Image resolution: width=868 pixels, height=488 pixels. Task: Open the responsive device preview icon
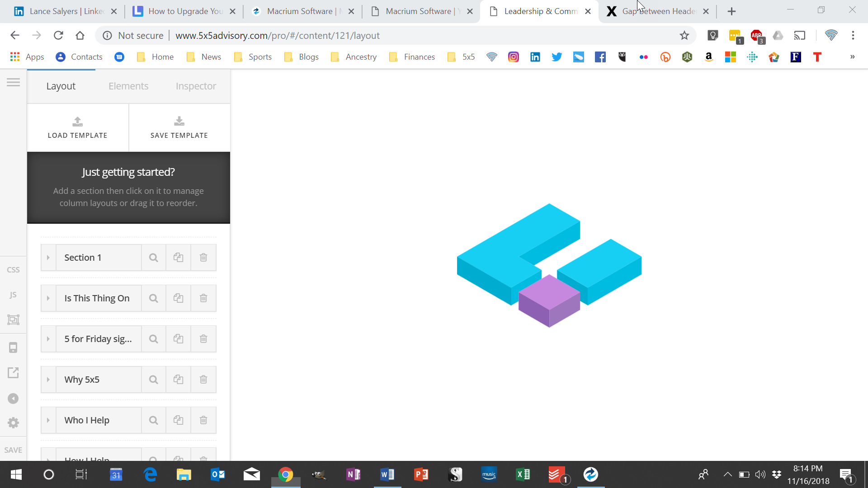[x=13, y=347]
